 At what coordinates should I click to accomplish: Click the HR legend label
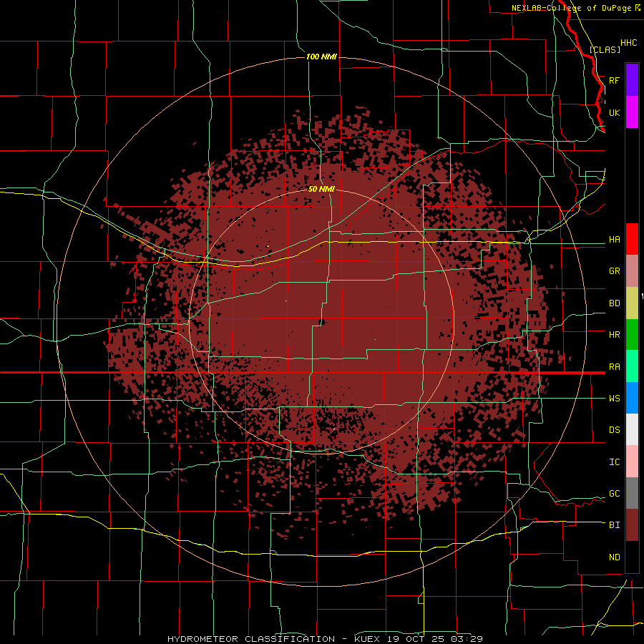614,335
